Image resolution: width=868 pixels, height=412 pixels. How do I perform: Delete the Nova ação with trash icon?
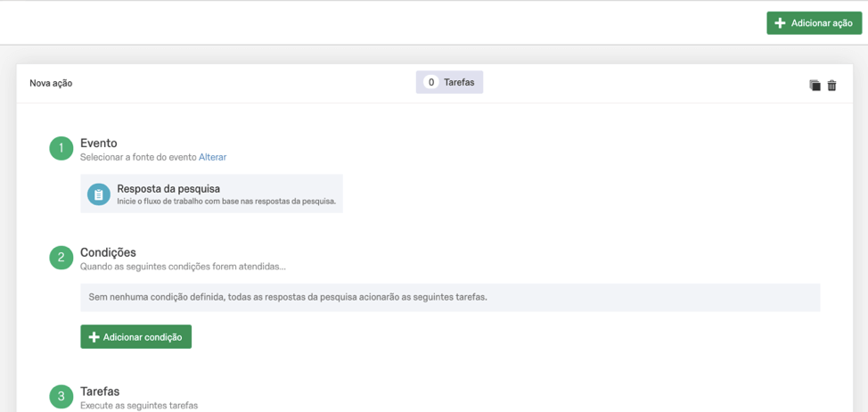click(831, 86)
